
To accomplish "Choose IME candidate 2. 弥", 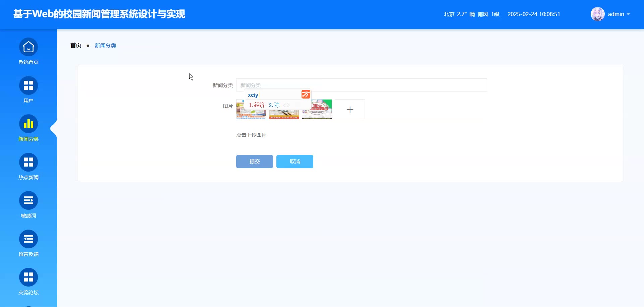I will tap(274, 105).
